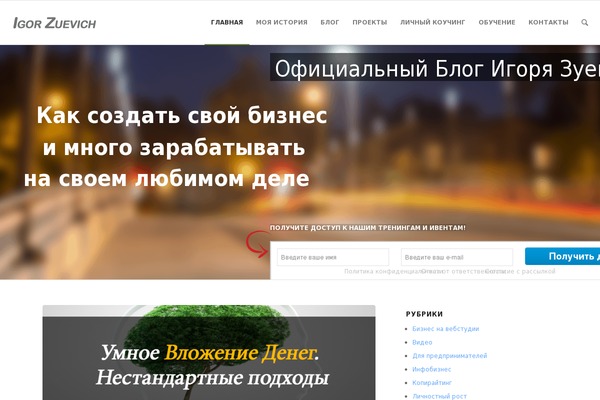
Task: Go to the ГЛАВНАЯ menu item
Action: pyautogui.click(x=227, y=22)
